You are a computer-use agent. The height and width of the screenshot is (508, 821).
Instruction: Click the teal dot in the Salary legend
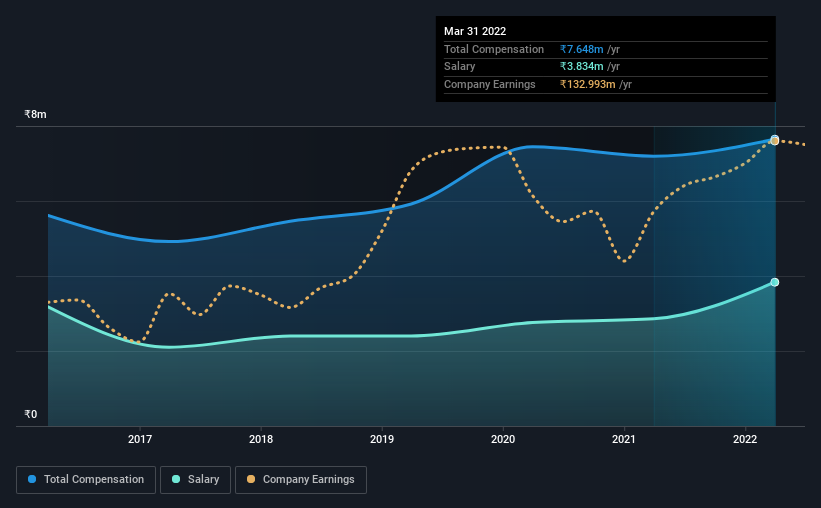pos(176,479)
